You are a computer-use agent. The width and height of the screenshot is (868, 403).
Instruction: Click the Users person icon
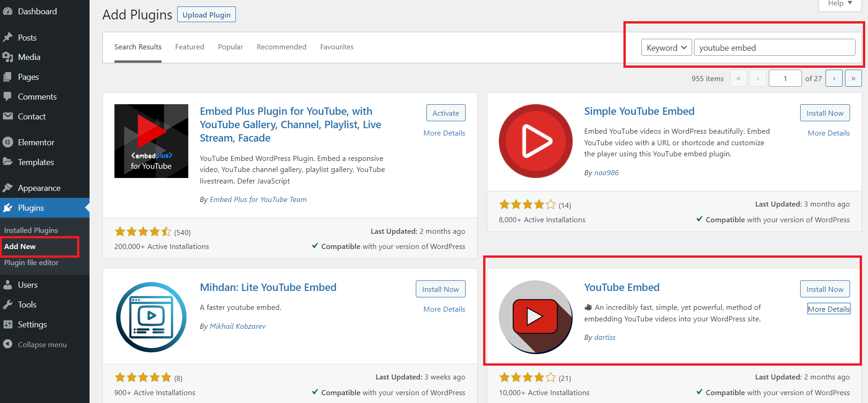tap(7, 285)
